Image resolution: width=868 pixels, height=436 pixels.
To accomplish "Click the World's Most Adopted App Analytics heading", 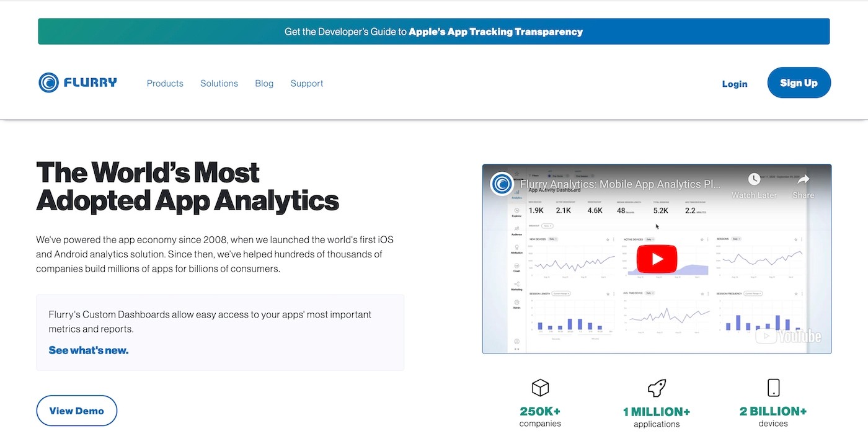I will click(187, 187).
